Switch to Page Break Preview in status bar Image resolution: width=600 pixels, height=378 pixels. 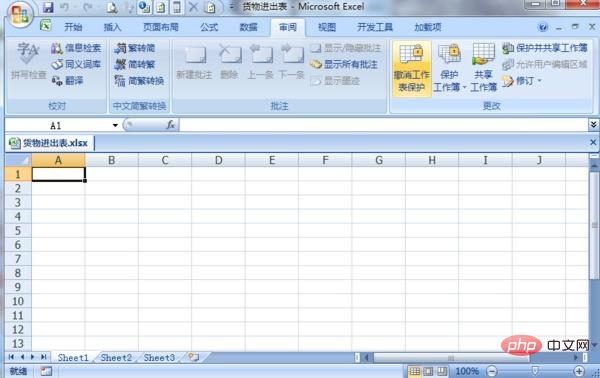coord(442,371)
